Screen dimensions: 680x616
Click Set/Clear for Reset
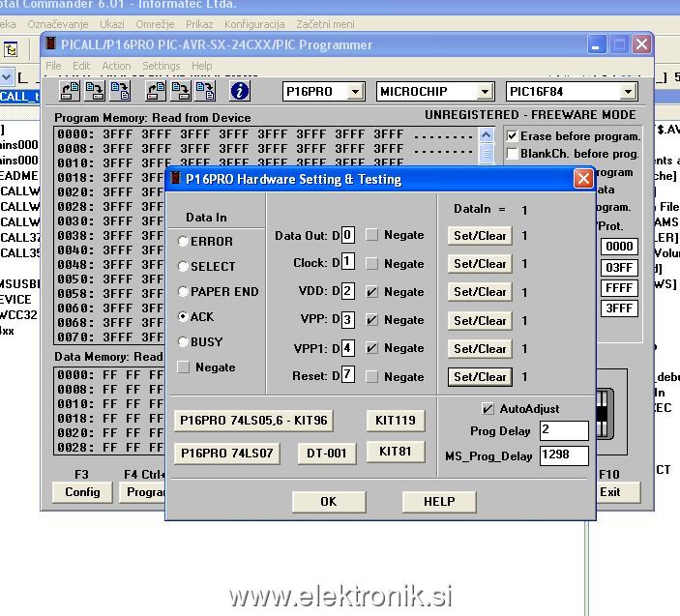coord(480,377)
